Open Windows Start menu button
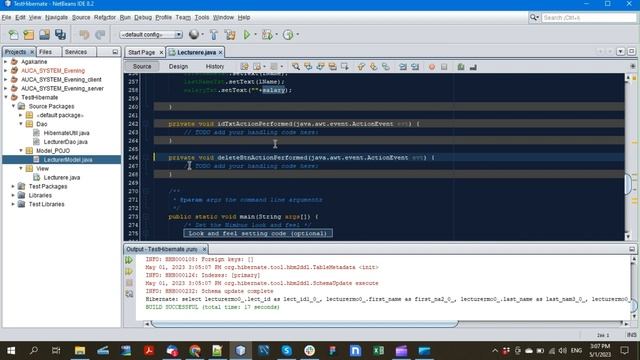 [x=11, y=350]
